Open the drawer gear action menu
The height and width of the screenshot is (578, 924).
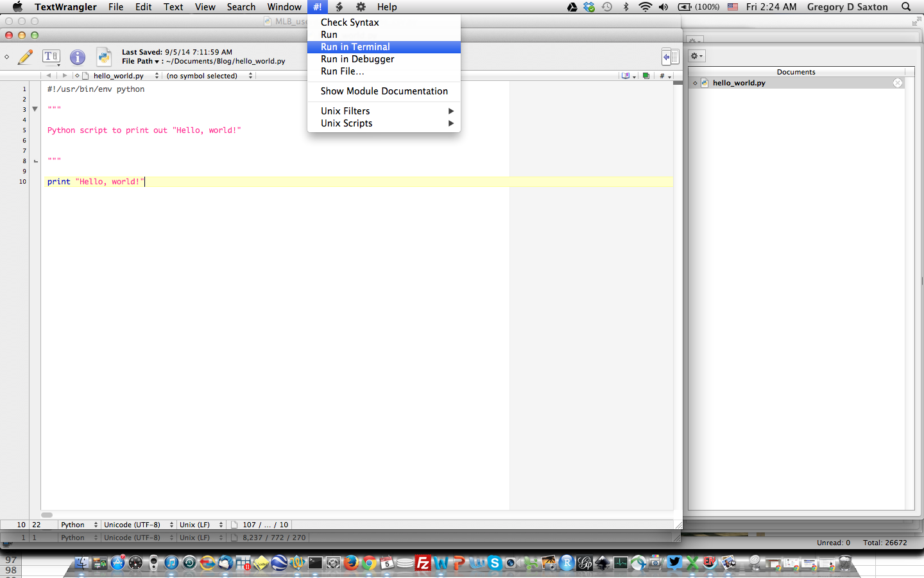(x=696, y=57)
